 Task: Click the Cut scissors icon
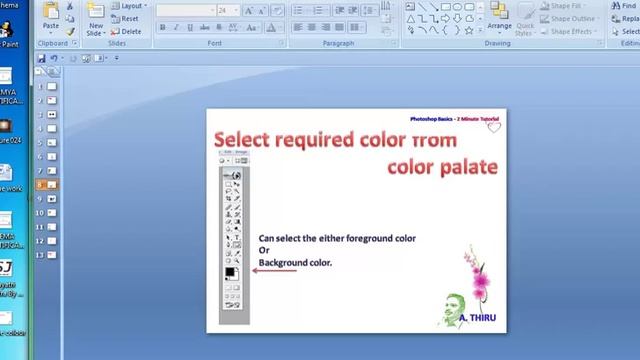point(70,6)
